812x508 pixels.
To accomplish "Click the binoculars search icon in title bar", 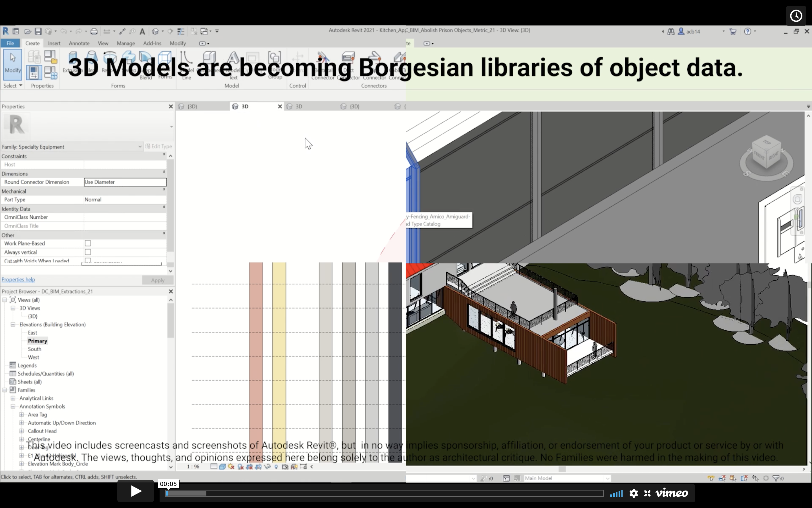I will pyautogui.click(x=671, y=32).
